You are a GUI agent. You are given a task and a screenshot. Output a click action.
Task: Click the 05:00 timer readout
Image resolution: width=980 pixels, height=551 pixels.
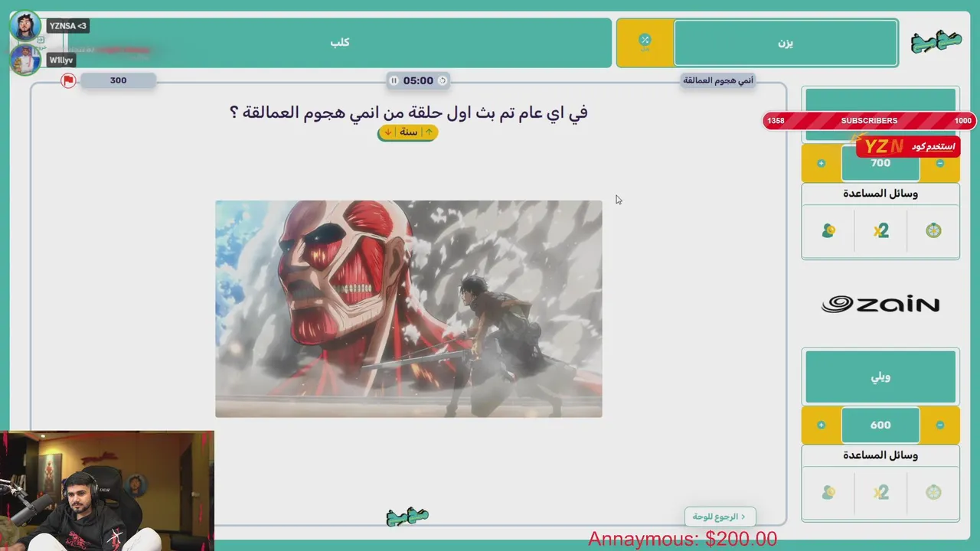point(418,80)
